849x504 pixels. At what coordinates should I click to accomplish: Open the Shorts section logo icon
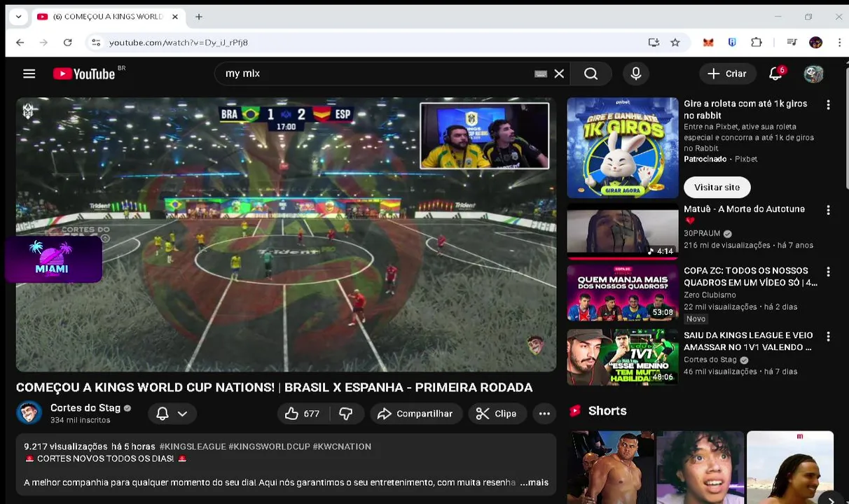tap(575, 411)
